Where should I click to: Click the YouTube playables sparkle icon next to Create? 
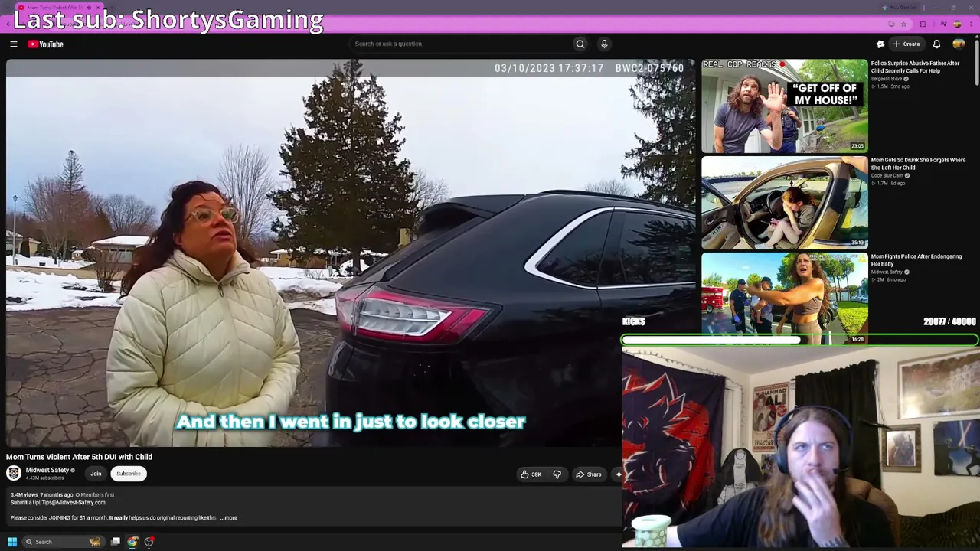coord(880,44)
